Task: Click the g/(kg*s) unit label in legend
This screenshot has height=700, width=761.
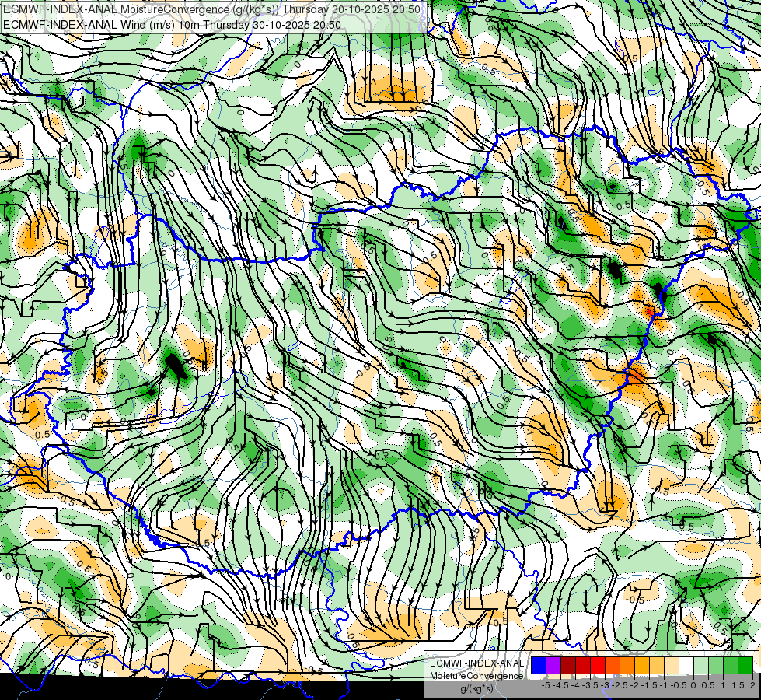Action: [x=476, y=689]
